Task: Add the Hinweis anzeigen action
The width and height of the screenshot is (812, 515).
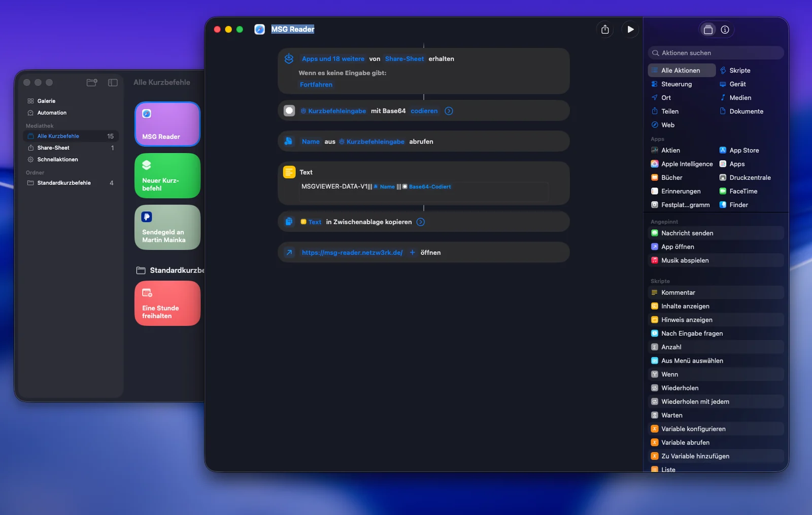Action: pyautogui.click(x=716, y=320)
